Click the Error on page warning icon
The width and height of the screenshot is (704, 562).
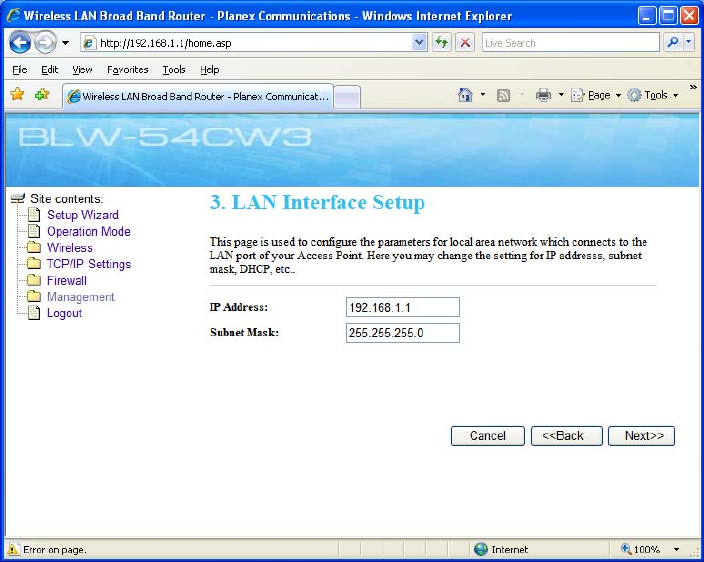click(13, 549)
